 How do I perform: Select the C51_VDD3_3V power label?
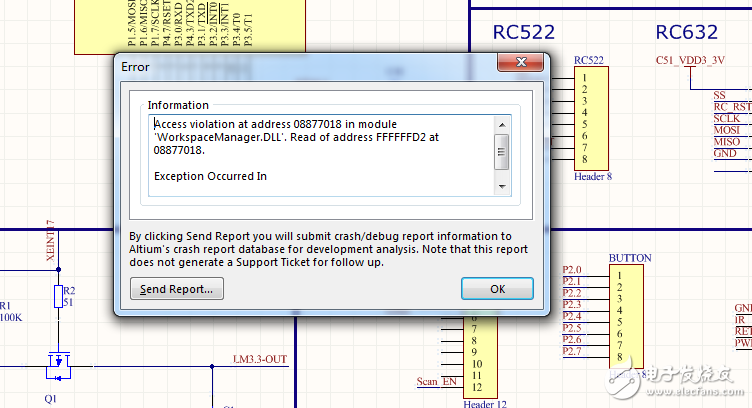(692, 60)
